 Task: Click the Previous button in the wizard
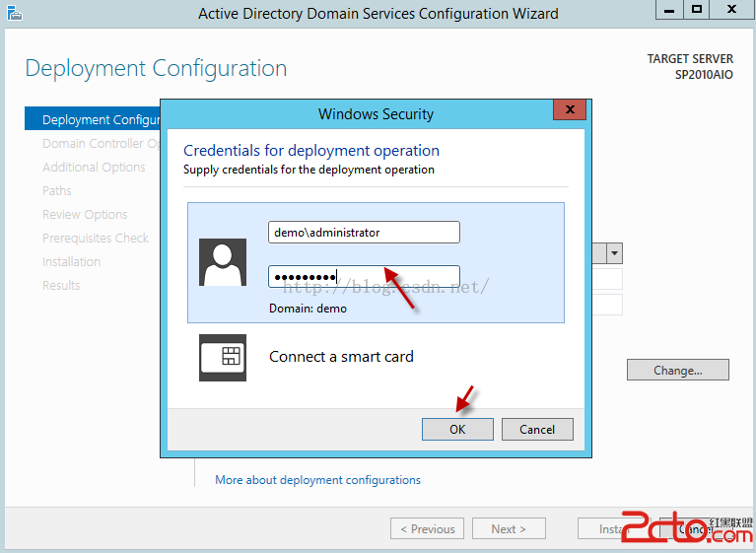coord(427,528)
